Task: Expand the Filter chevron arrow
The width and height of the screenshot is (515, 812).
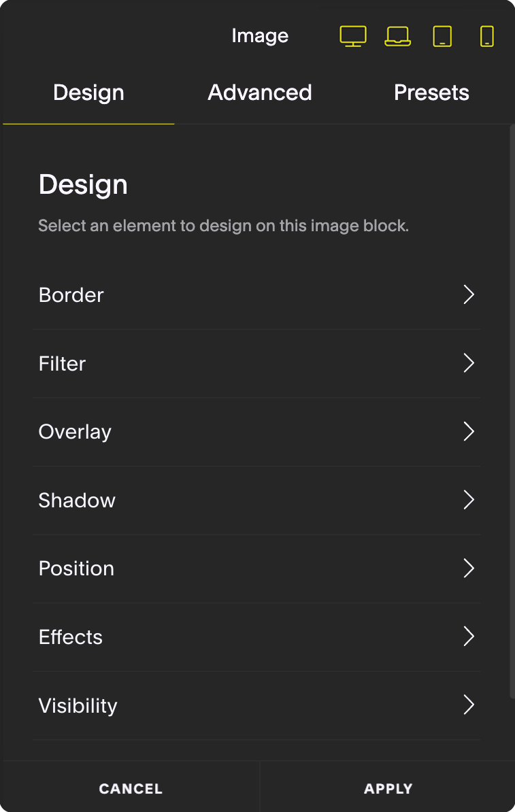Action: [468, 363]
